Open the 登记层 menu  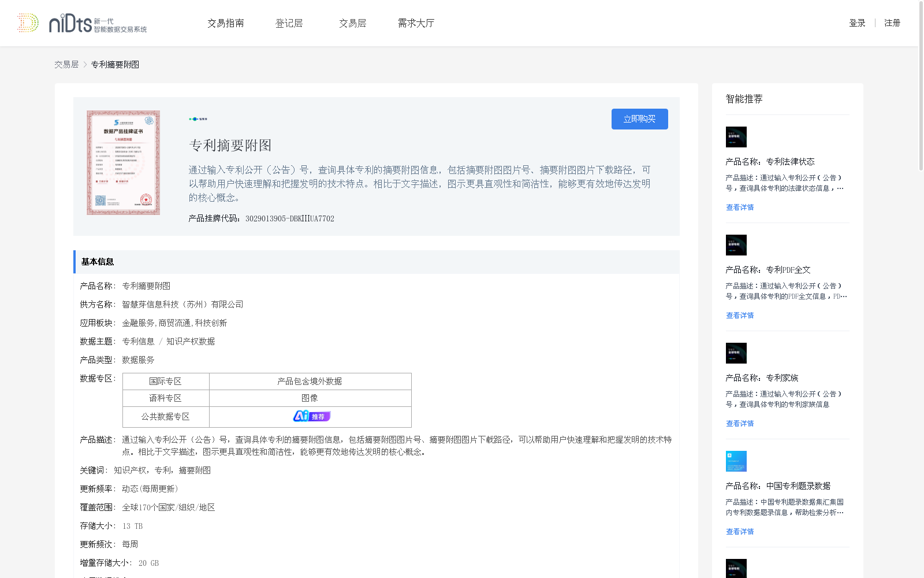(289, 23)
